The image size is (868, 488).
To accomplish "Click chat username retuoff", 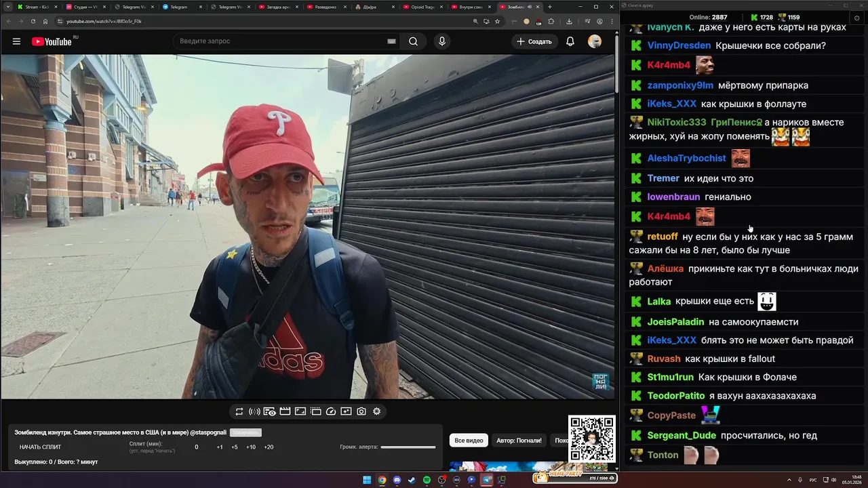I will tap(663, 237).
